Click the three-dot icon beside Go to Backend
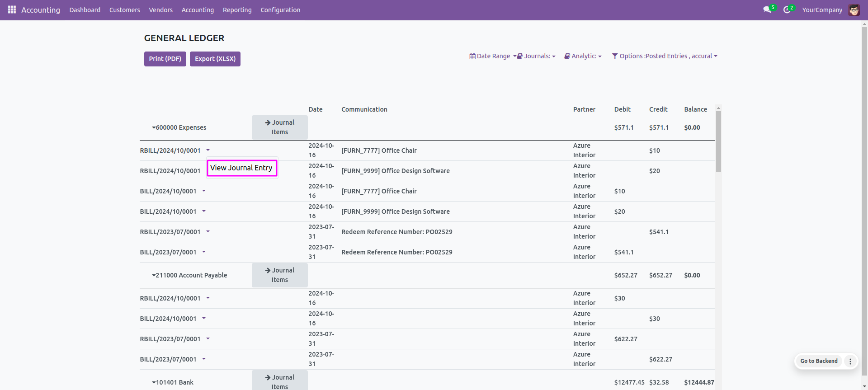The height and width of the screenshot is (390, 868). [850, 361]
